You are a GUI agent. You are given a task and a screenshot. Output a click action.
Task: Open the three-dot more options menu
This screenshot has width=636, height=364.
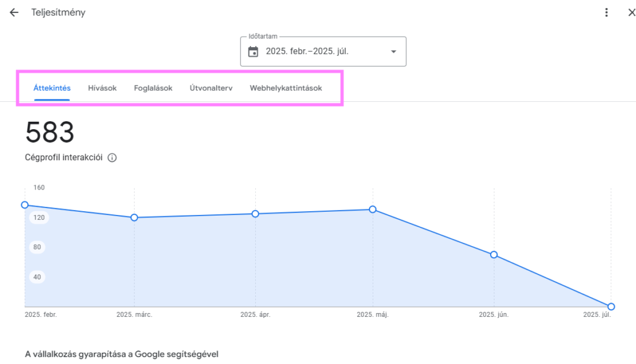606,12
